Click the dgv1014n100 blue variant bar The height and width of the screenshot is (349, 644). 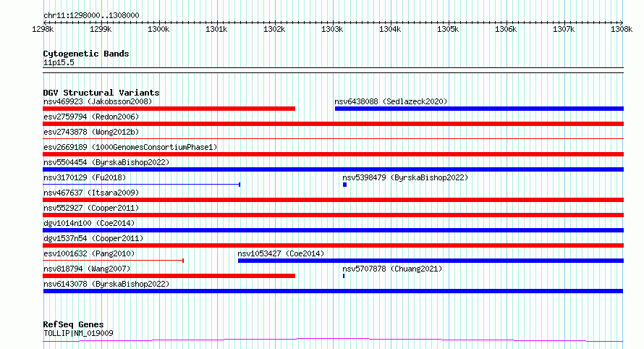pos(333,230)
